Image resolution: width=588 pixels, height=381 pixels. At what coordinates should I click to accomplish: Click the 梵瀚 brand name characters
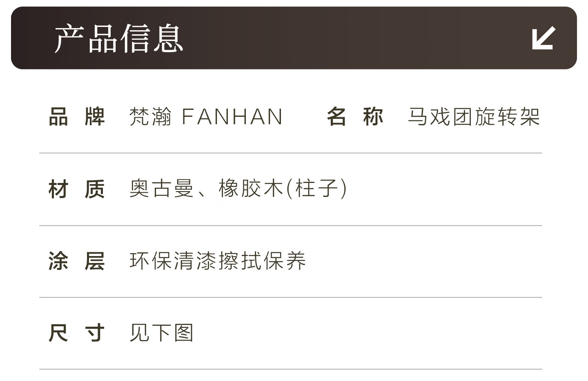pyautogui.click(x=150, y=117)
